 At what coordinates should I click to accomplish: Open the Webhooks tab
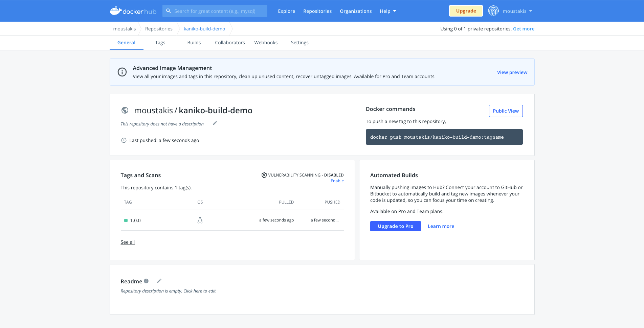pos(266,43)
